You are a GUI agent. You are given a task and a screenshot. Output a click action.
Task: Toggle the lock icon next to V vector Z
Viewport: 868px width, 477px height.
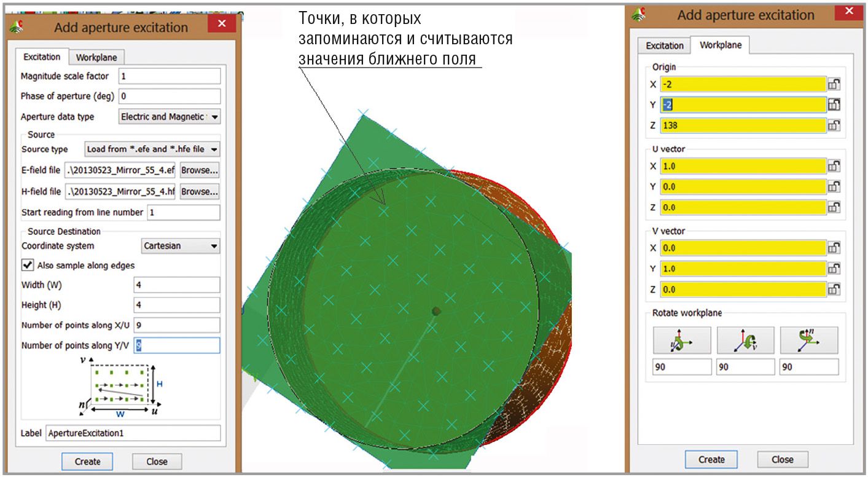[x=834, y=289]
